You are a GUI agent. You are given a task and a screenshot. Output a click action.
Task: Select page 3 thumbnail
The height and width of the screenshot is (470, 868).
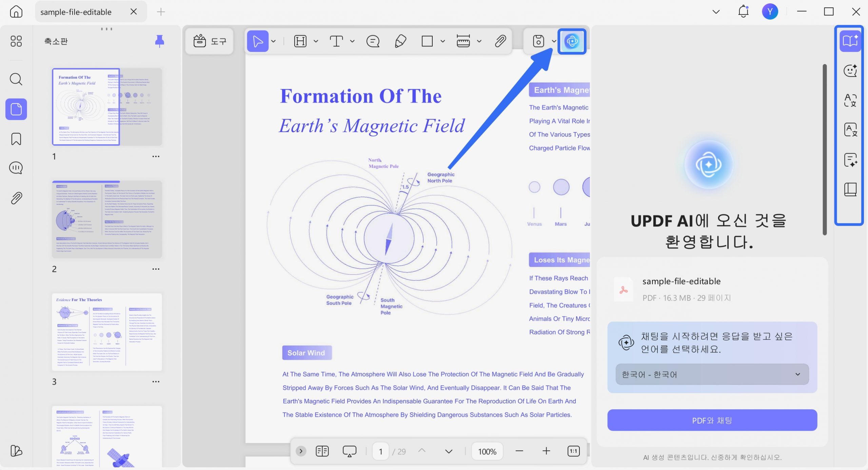coord(107,332)
